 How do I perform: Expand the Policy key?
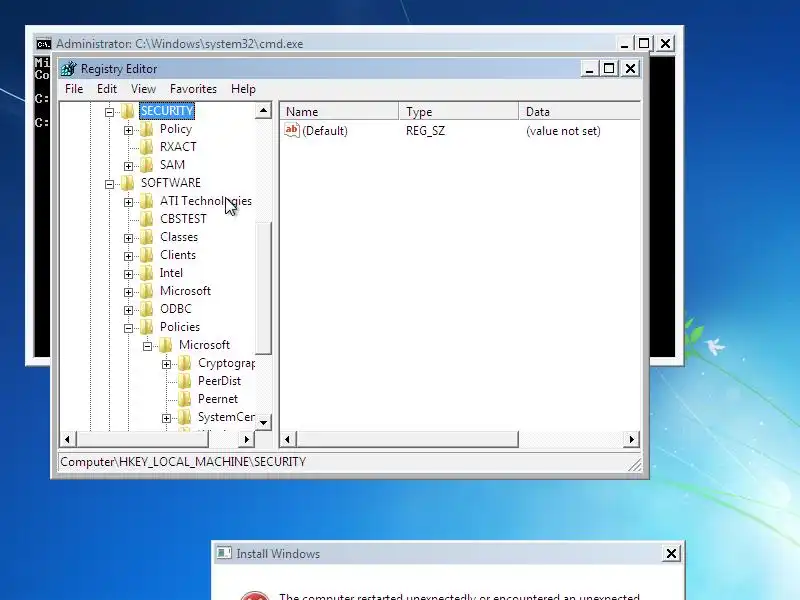point(128,130)
